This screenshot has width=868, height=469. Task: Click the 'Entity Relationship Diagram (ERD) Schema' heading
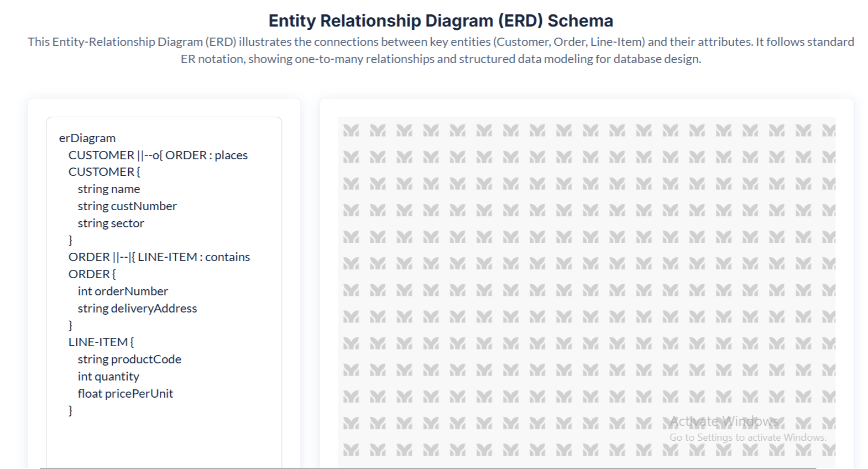click(441, 21)
